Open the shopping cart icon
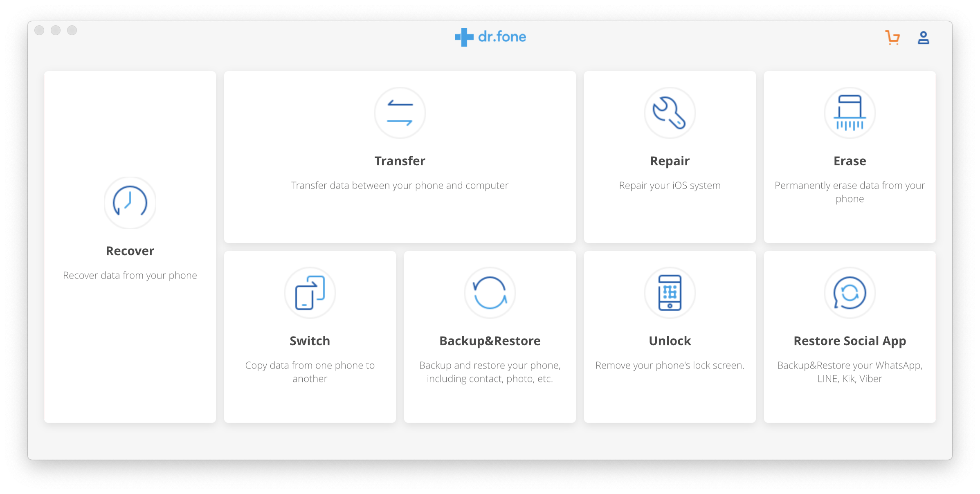This screenshot has width=980, height=494. tap(892, 38)
